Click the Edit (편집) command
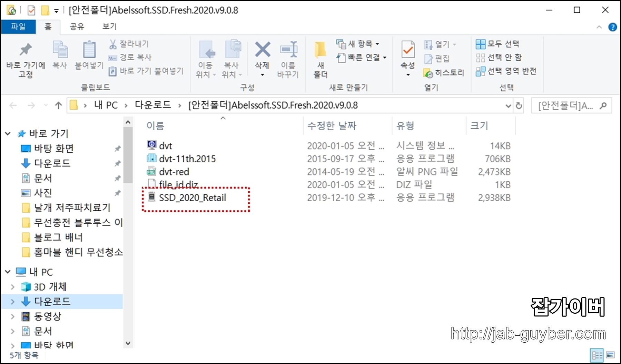 [437, 59]
